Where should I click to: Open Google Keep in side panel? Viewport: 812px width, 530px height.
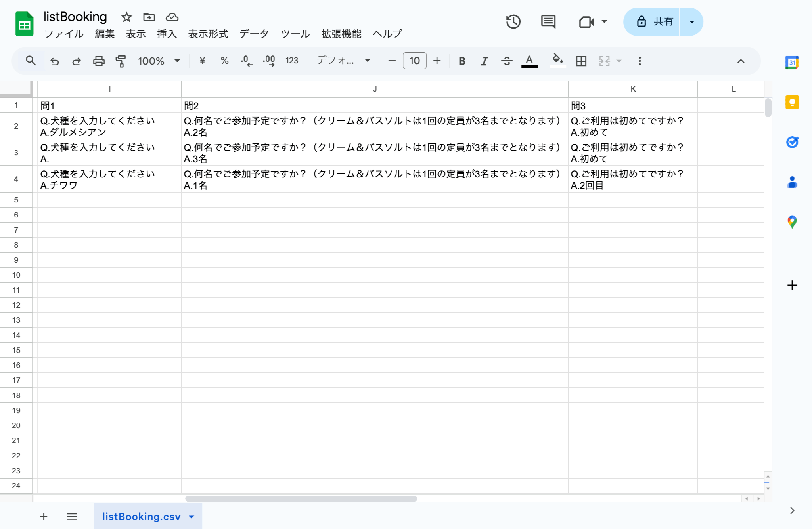[792, 103]
